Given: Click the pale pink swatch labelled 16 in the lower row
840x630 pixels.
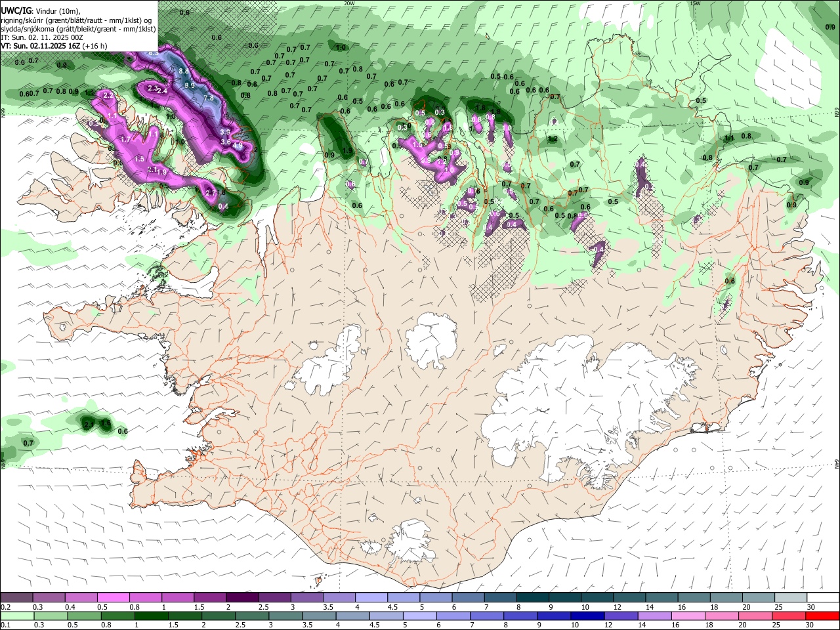Looking at the screenshot, I should (687, 616).
